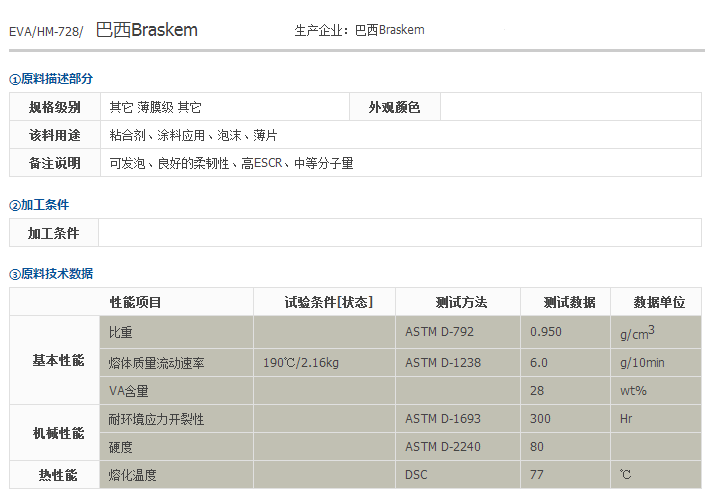Click the 机械性能 category cell
709x498 pixels.
tap(55, 432)
